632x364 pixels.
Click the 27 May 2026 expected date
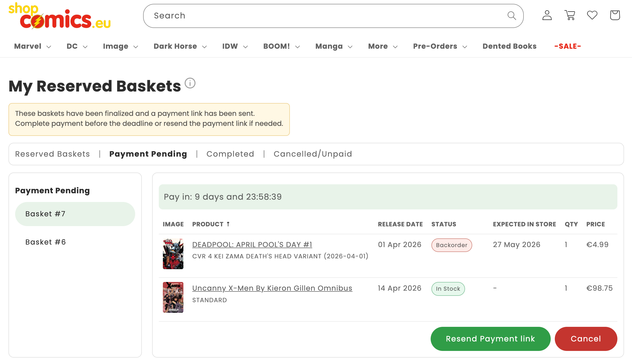517,245
